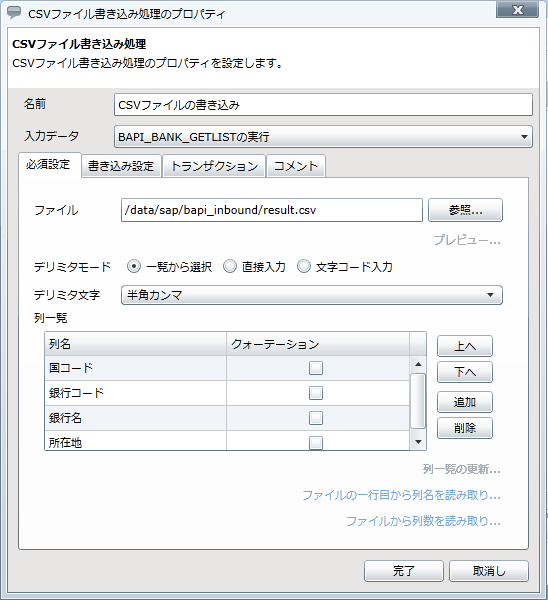Click scroll up arrow in column list
Image resolution: width=548 pixels, height=600 pixels.
418,364
